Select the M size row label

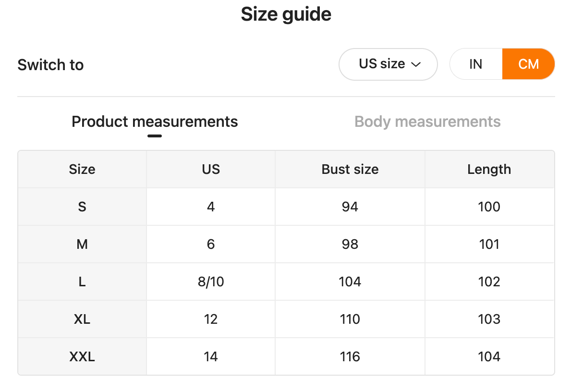coord(82,244)
